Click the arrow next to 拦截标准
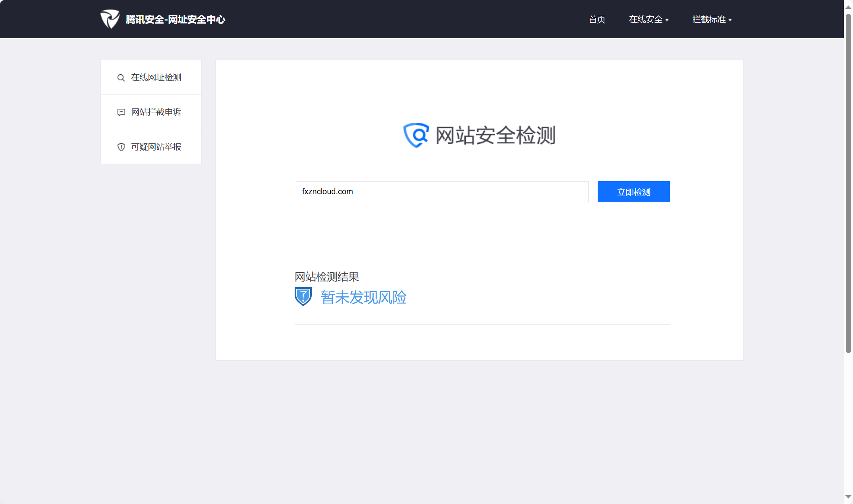Image resolution: width=853 pixels, height=504 pixels. point(730,20)
